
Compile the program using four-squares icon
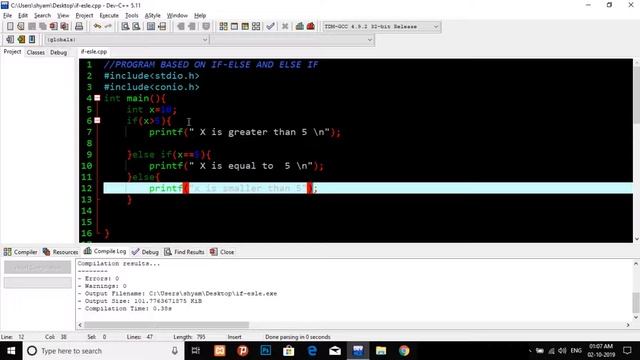tap(223, 26)
